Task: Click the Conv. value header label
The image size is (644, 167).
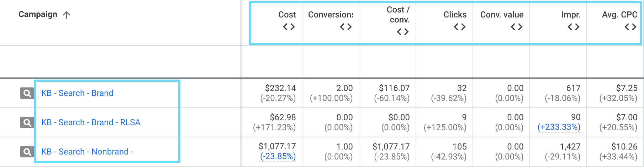Action: tap(502, 15)
